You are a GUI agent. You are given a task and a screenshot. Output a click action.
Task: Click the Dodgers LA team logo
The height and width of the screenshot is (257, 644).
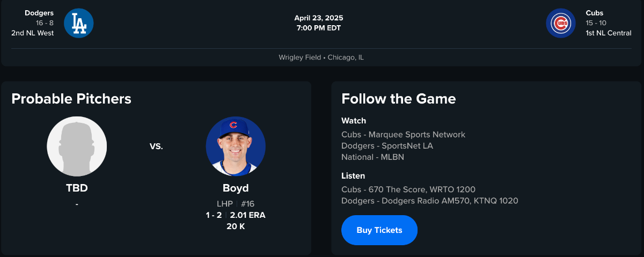coord(79,23)
